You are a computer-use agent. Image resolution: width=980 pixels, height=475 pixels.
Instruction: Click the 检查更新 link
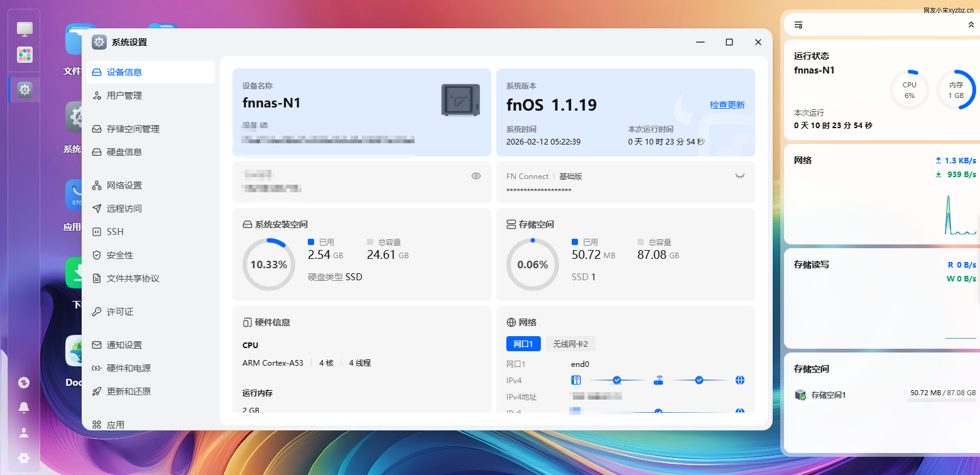pos(727,105)
